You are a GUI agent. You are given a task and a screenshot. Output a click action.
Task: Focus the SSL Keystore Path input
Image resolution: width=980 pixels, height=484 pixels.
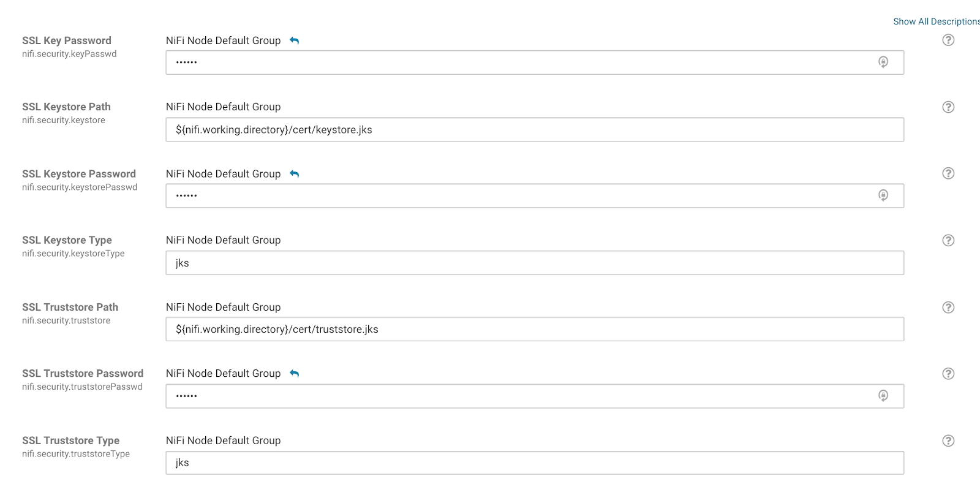[x=534, y=130]
